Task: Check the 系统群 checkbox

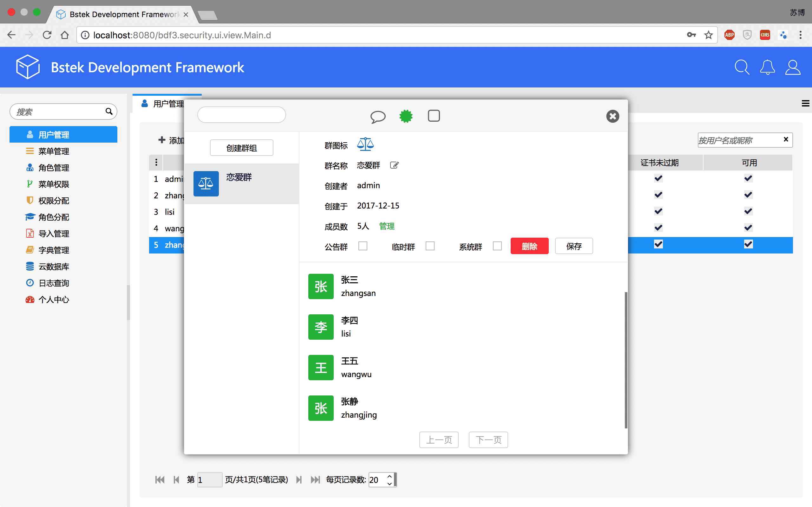Action: pyautogui.click(x=497, y=246)
